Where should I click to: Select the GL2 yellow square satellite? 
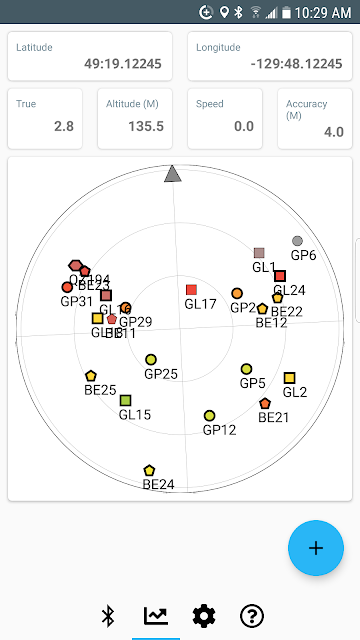289,378
